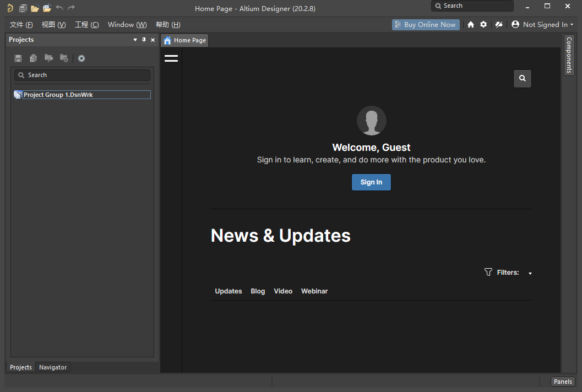Viewport: 582px width, 392px height.
Task: Click the Open Any Document folder icon
Action: (x=35, y=8)
